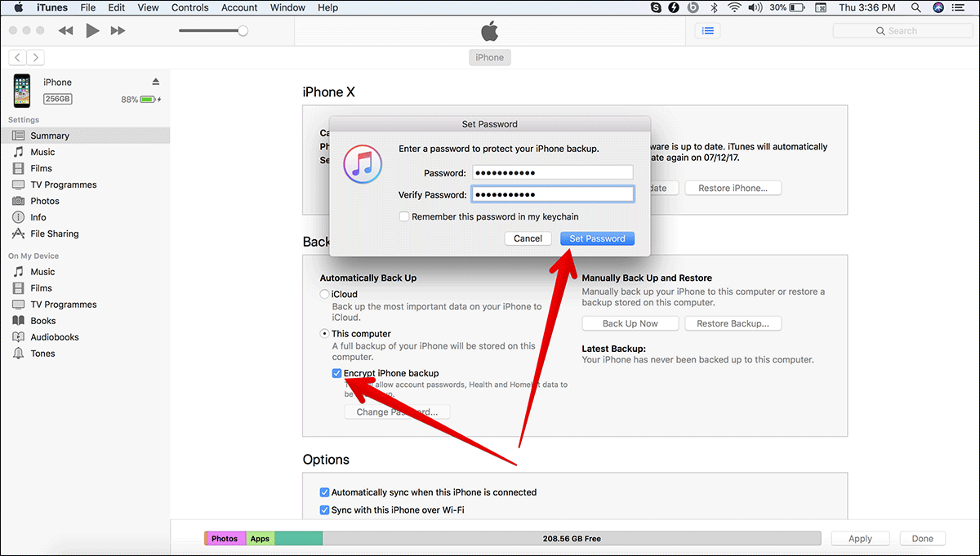The height and width of the screenshot is (556, 980).
Task: Click Cancel in Set Password dialog
Action: 528,238
